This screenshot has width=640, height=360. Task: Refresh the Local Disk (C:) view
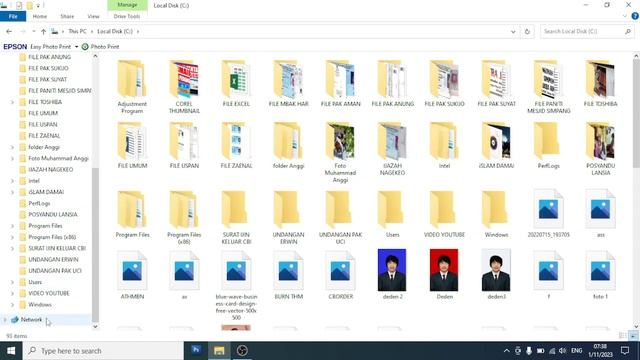tap(527, 31)
